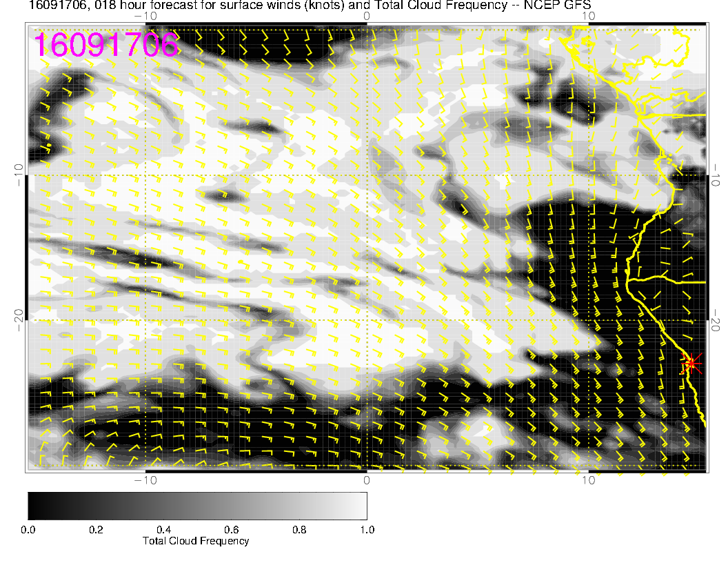
Task: Click the -10 latitude label on right axis
Action: click(x=717, y=175)
